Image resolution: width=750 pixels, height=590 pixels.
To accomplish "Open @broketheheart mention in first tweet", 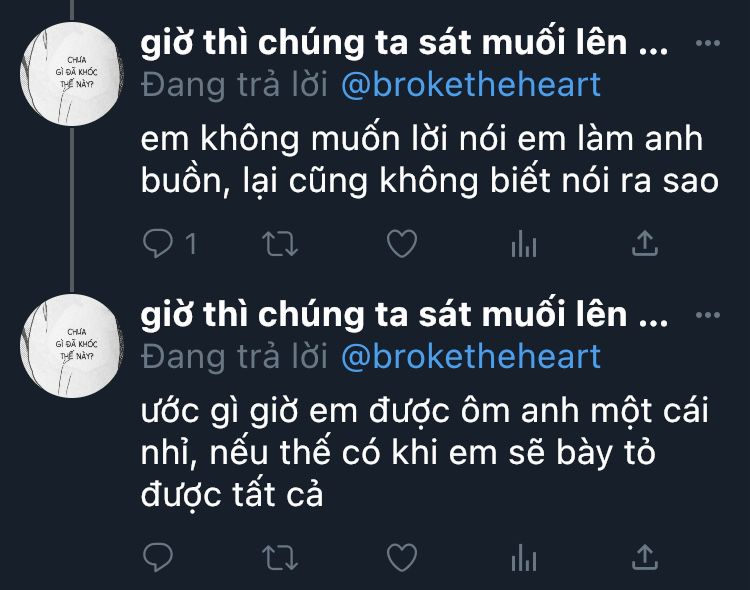I will click(x=471, y=85).
